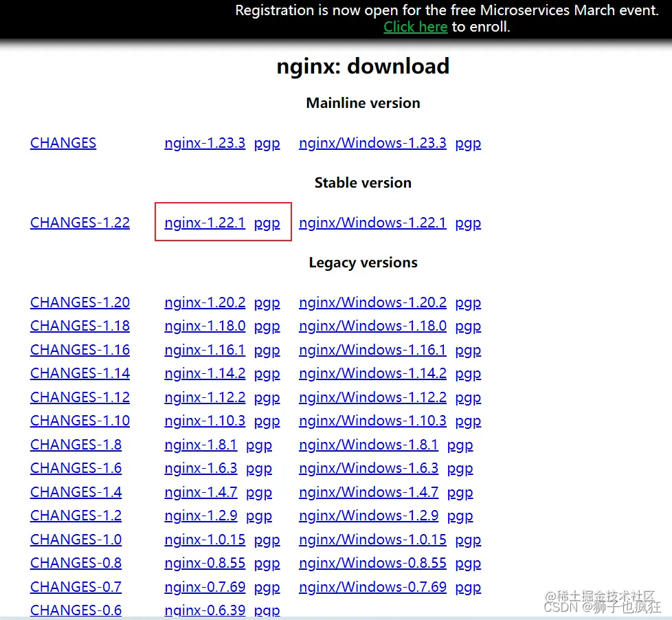Open pgp signature for nginx/Windows-1.18.0

[468, 326]
